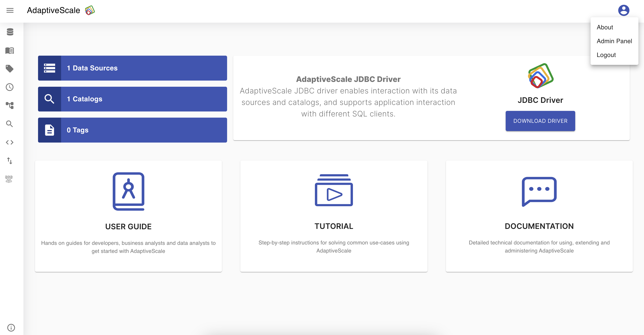Click the AdaptiveScale logo icon
The height and width of the screenshot is (335, 644).
coord(90,10)
